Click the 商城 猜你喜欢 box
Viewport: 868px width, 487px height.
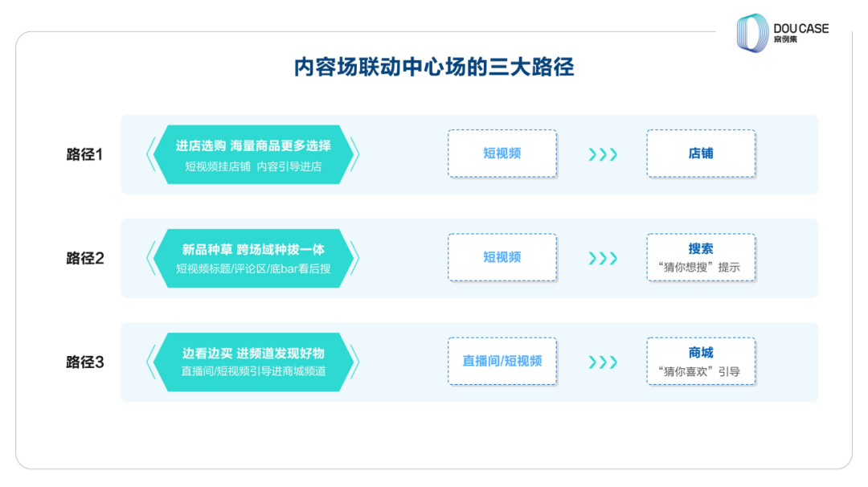[701, 361]
